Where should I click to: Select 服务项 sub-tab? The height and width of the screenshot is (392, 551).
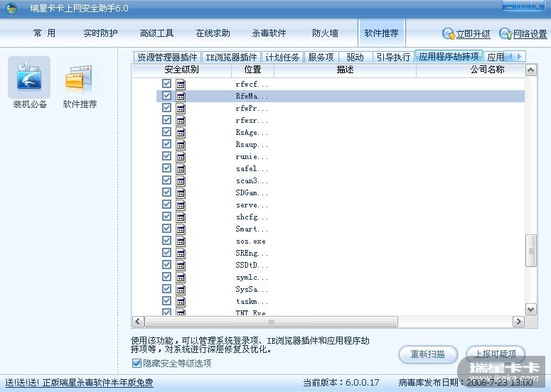click(x=321, y=57)
